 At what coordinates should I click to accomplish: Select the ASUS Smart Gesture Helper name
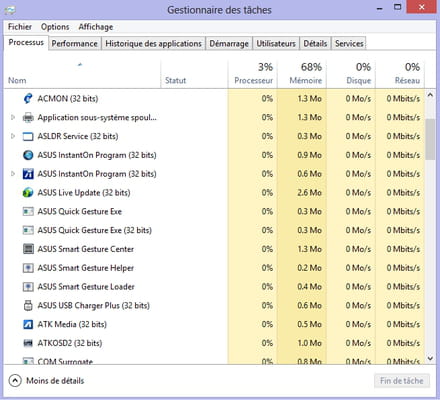[x=86, y=268]
